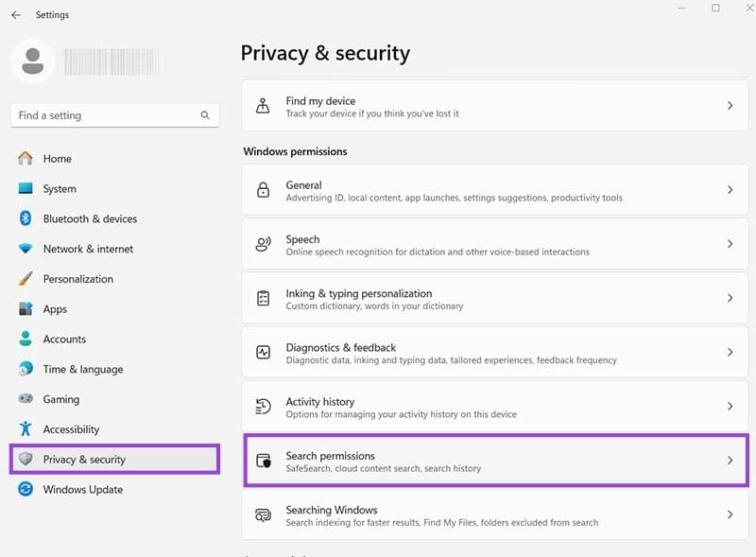The width and height of the screenshot is (756, 557).
Task: Click the Diagnostics & feedback pulse icon
Action: point(263,352)
